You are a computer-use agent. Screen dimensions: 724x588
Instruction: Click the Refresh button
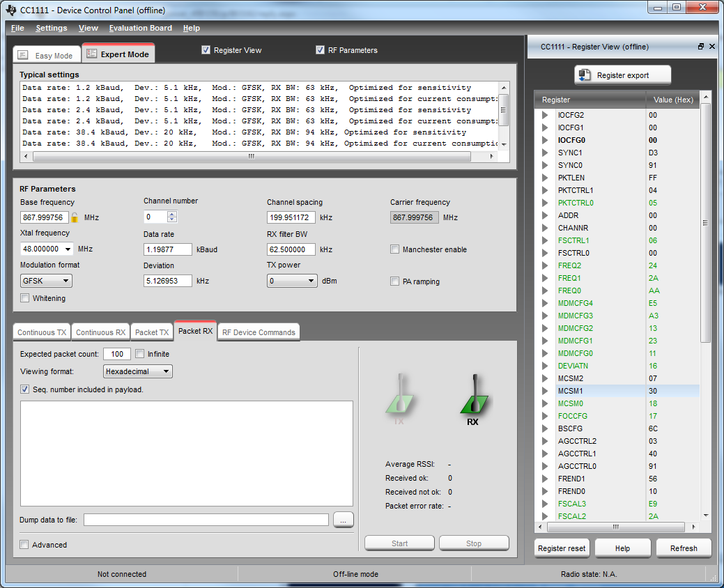(x=684, y=548)
